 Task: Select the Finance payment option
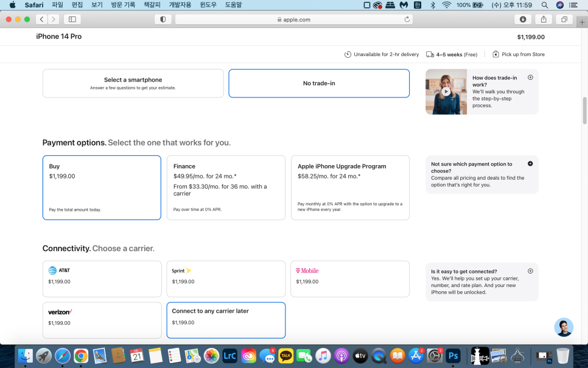(226, 188)
